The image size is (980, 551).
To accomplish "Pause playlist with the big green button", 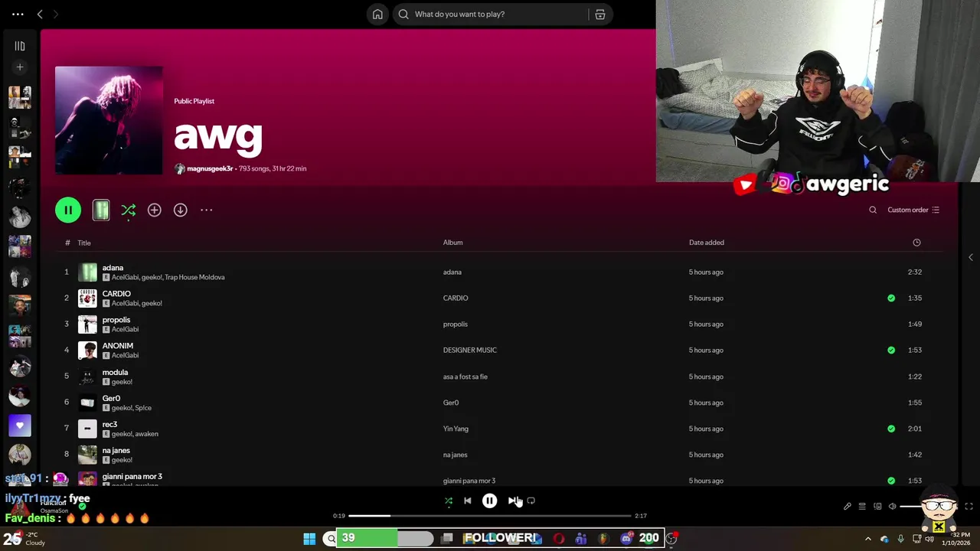I will (x=68, y=210).
